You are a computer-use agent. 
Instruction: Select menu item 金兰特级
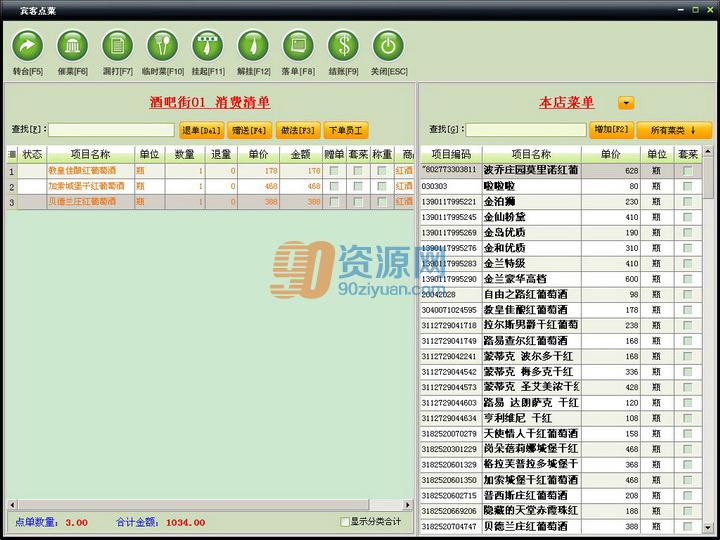tap(561, 264)
